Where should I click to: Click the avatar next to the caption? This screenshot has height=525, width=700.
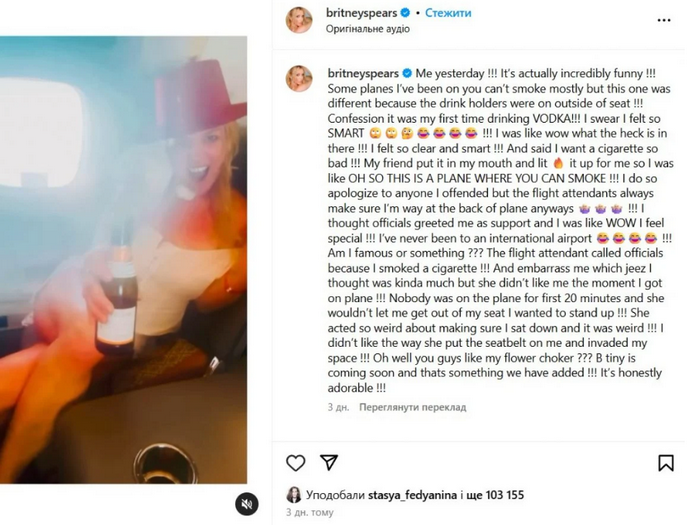(x=299, y=79)
